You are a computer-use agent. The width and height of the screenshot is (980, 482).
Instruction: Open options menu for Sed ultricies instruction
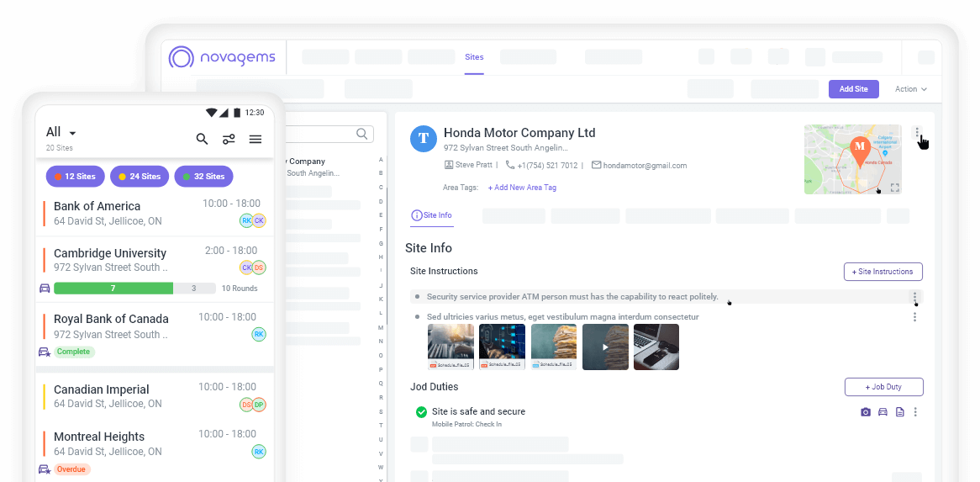pyautogui.click(x=914, y=317)
